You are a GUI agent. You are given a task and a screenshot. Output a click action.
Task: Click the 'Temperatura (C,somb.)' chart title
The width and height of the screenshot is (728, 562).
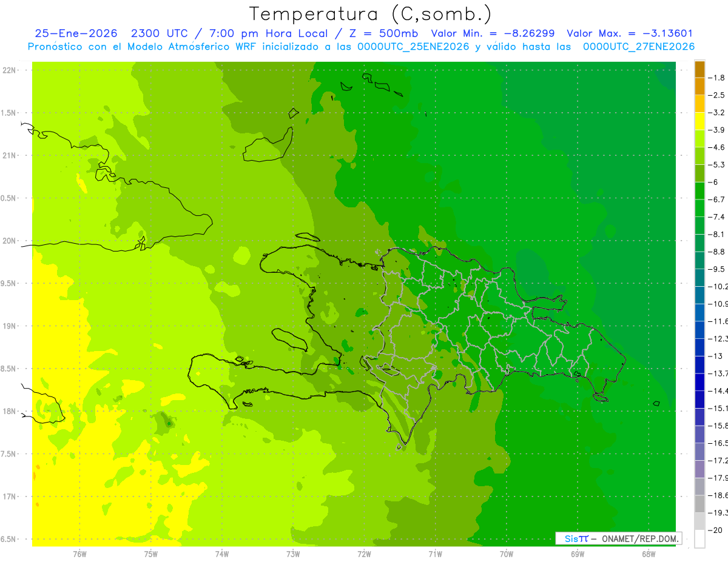coord(371,15)
